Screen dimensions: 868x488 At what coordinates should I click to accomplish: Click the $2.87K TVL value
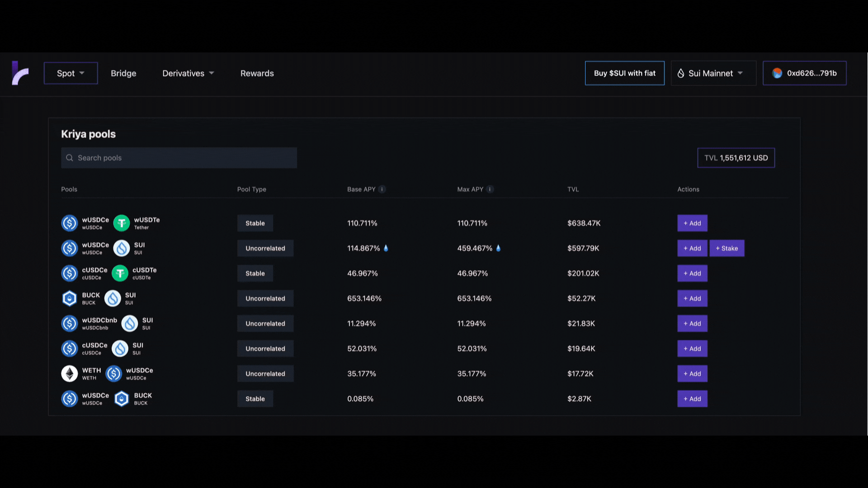click(x=579, y=399)
